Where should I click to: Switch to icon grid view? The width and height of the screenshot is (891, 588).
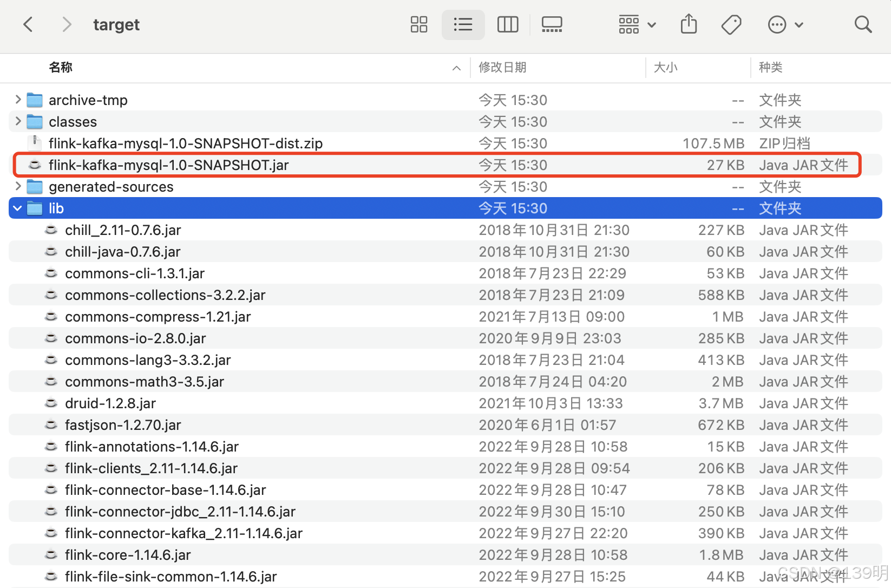[418, 24]
